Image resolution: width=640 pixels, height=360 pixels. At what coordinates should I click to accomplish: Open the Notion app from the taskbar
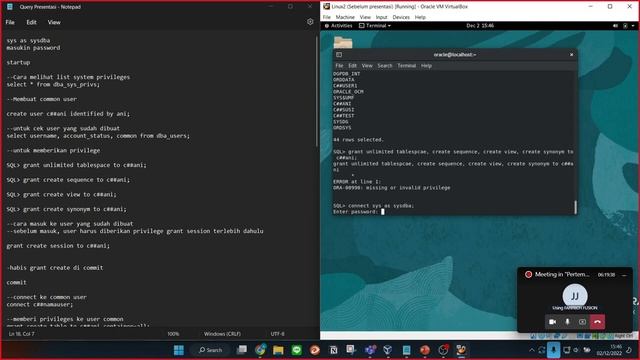click(x=333, y=350)
